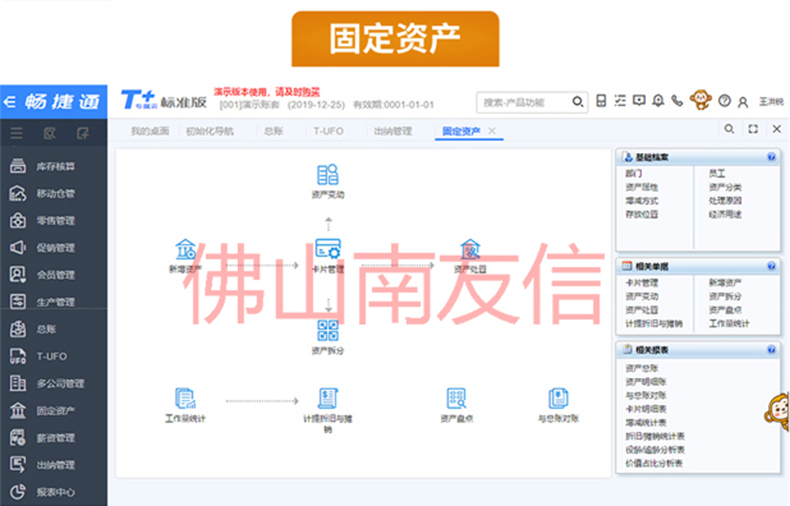The width and height of the screenshot is (790, 506).
Task: Open 促销管理 module in sidebar
Action: point(53,248)
